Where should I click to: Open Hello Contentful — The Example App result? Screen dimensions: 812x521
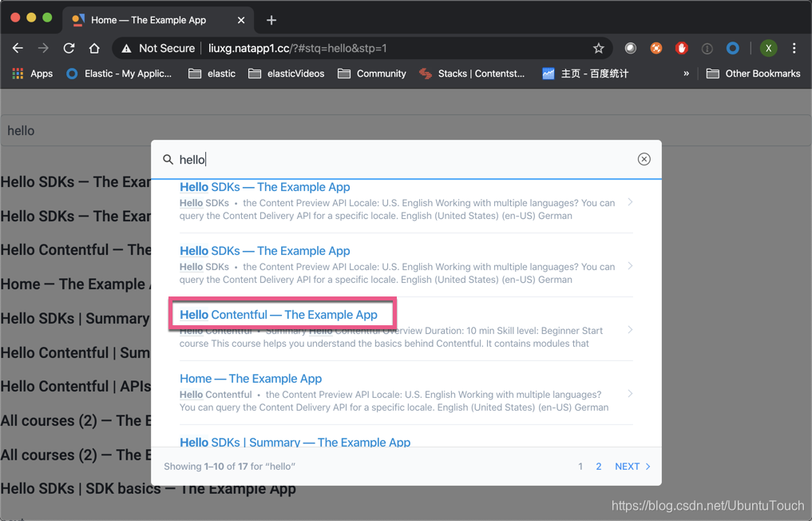(279, 315)
